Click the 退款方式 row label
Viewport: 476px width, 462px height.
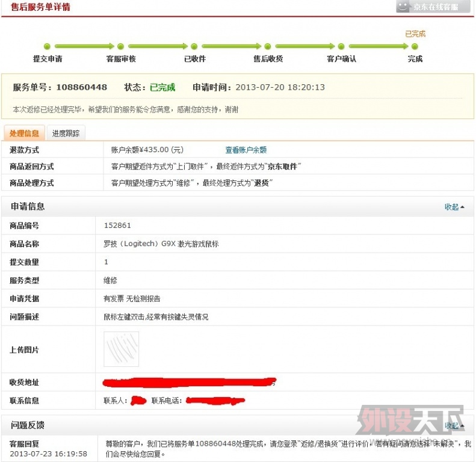tap(24, 150)
